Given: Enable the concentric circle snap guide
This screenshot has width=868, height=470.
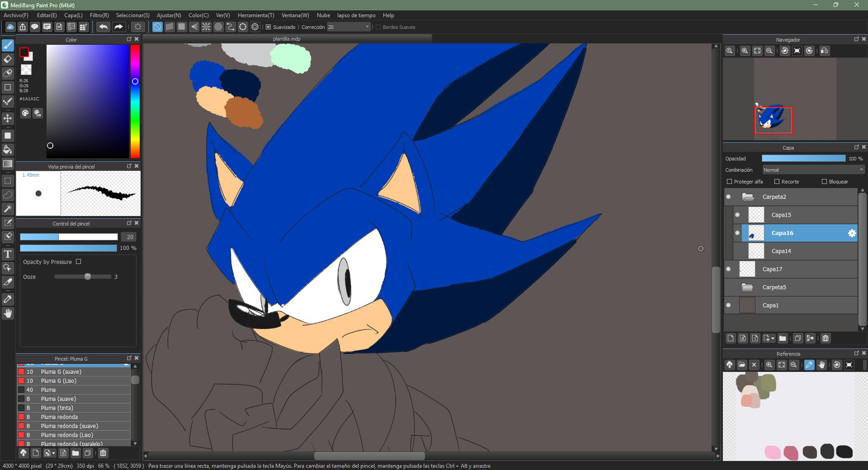Looking at the screenshot, I should [218, 27].
